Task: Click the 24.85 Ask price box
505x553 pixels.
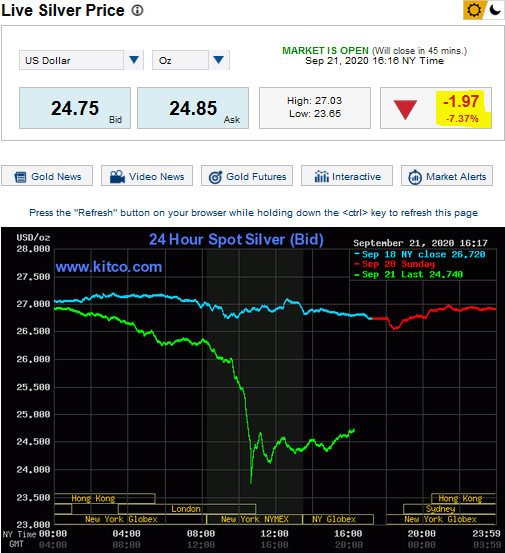Action: [x=193, y=108]
